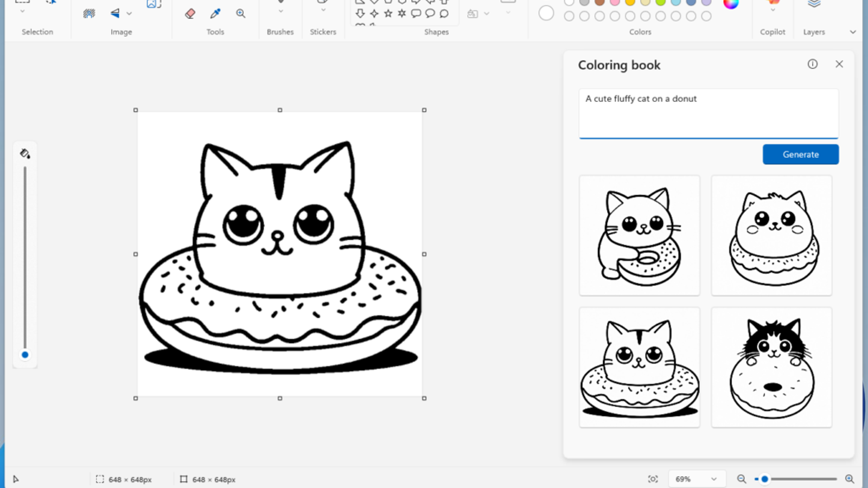The height and width of the screenshot is (488, 868).
Task: Click the Flip image icon
Action: click(115, 14)
